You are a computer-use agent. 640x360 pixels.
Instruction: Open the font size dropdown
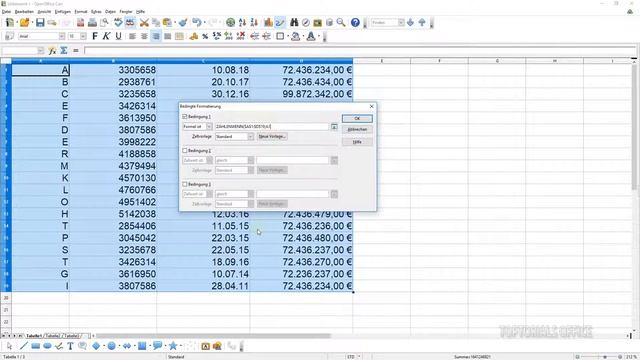pos(83,36)
